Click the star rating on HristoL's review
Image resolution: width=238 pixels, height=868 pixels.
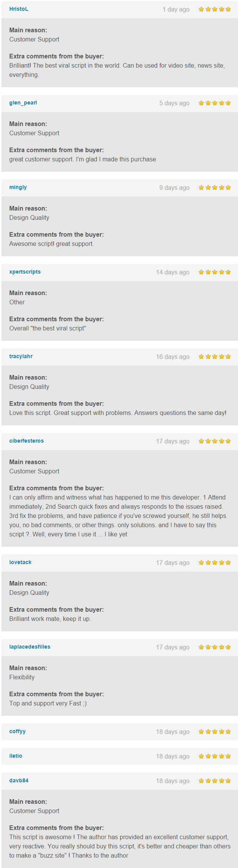[x=215, y=10]
